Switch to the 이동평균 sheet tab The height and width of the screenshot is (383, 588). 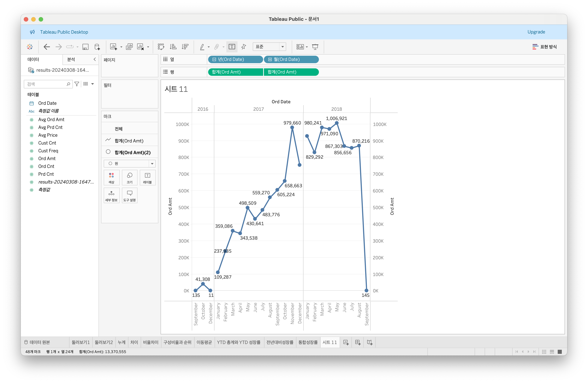coord(204,342)
